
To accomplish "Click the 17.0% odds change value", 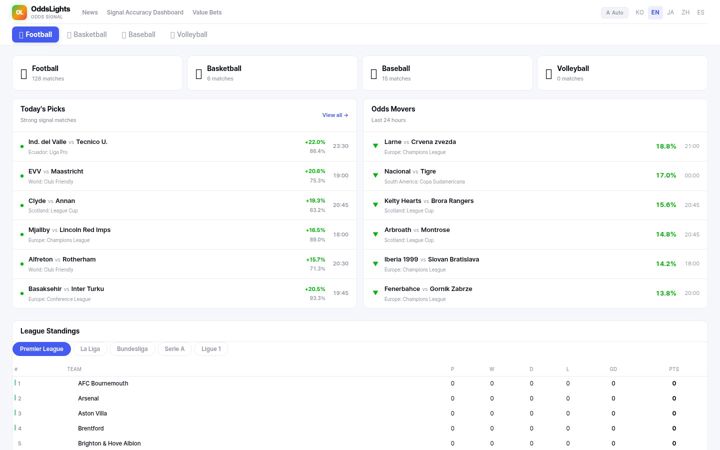I will click(666, 175).
